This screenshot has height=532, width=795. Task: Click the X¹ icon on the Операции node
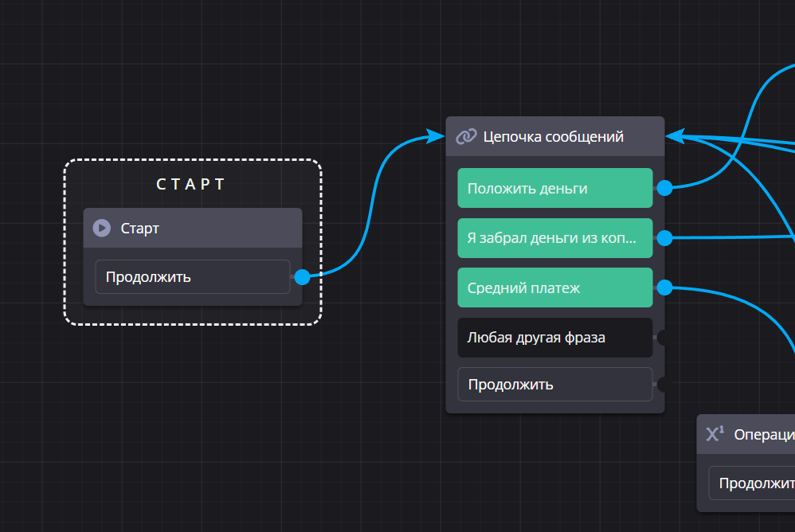[715, 434]
